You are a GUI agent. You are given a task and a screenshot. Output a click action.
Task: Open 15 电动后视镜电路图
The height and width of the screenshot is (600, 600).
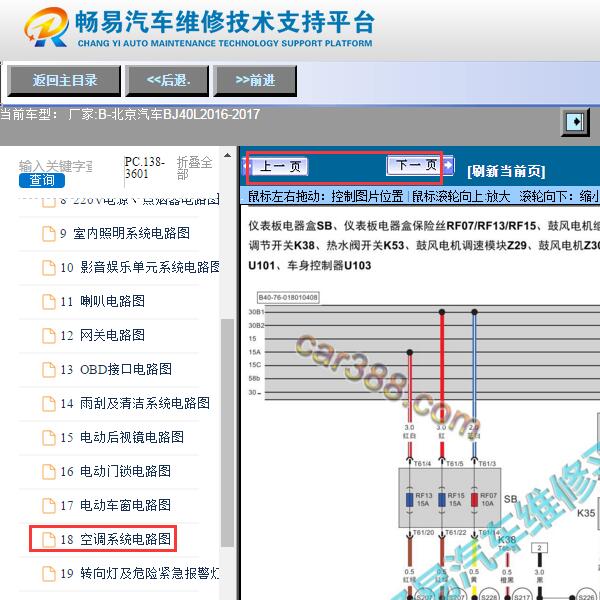pos(122,437)
